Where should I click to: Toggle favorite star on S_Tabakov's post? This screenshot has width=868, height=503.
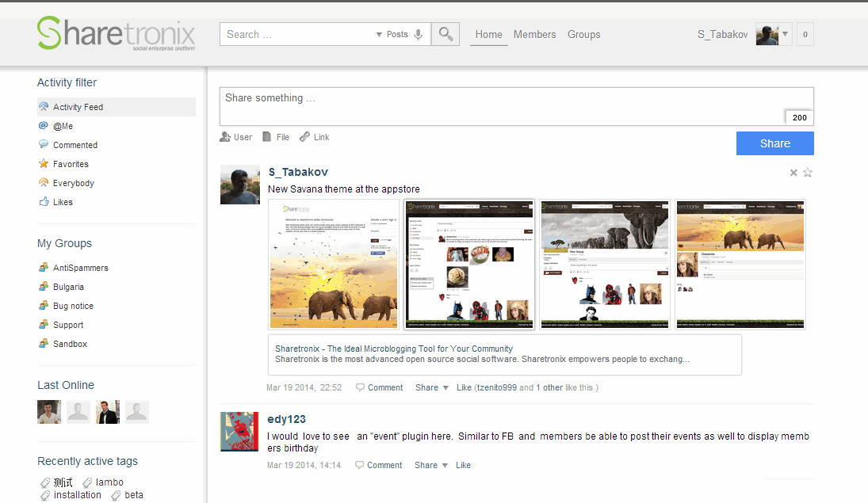(808, 173)
